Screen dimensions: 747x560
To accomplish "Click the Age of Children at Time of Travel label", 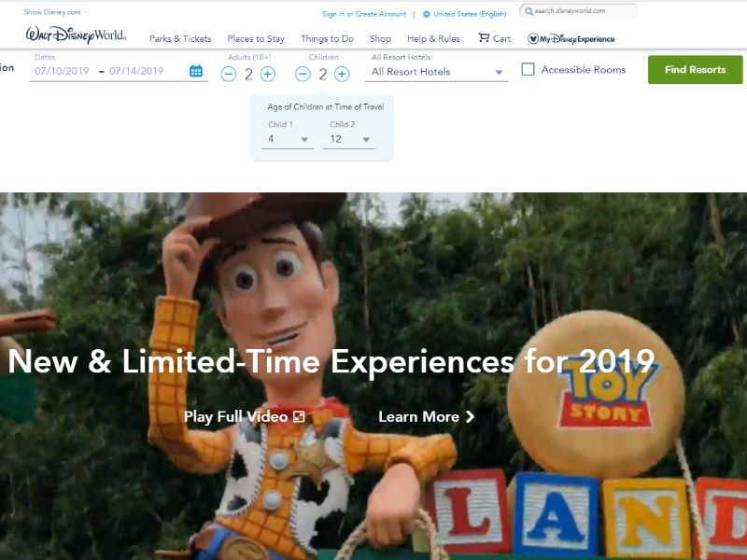I will click(326, 107).
